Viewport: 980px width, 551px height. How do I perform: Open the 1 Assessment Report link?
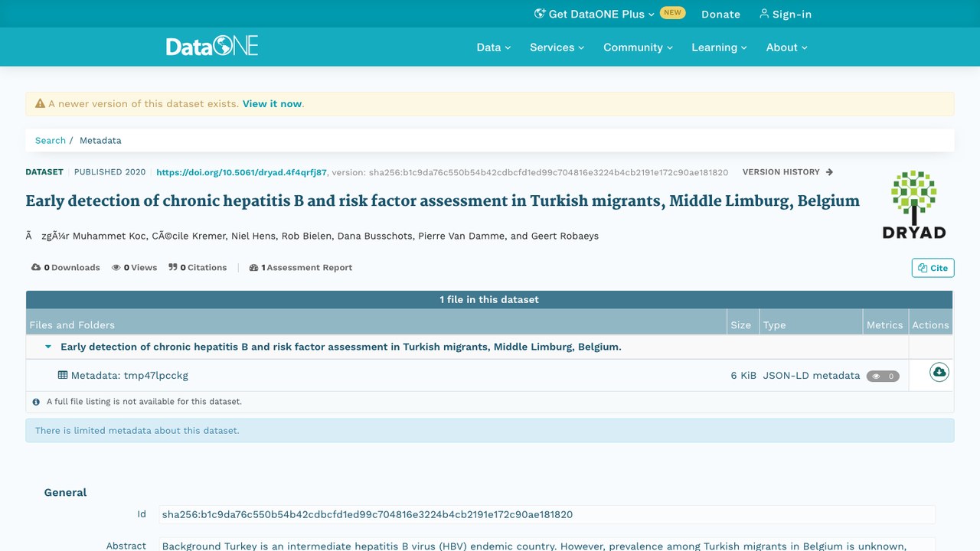(301, 267)
